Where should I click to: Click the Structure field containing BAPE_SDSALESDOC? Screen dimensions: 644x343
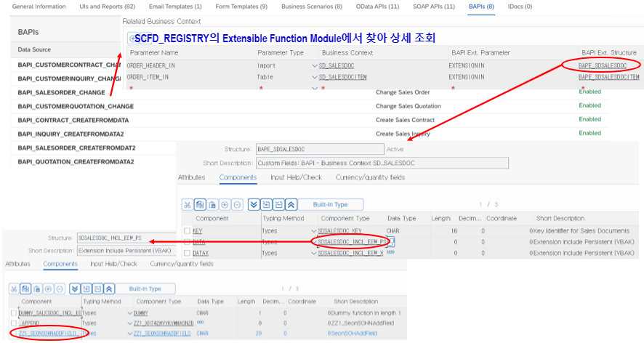click(x=320, y=149)
